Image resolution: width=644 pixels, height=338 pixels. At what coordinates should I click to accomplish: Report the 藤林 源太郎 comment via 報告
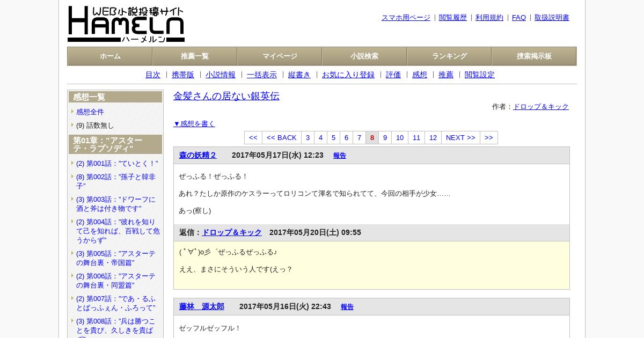point(347,307)
